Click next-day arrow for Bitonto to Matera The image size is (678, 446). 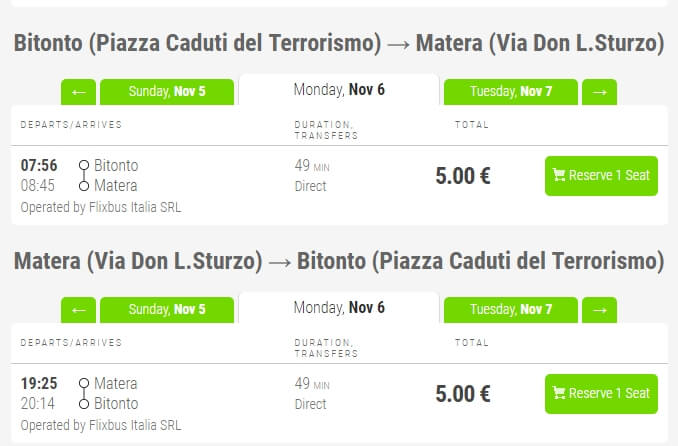(x=599, y=92)
